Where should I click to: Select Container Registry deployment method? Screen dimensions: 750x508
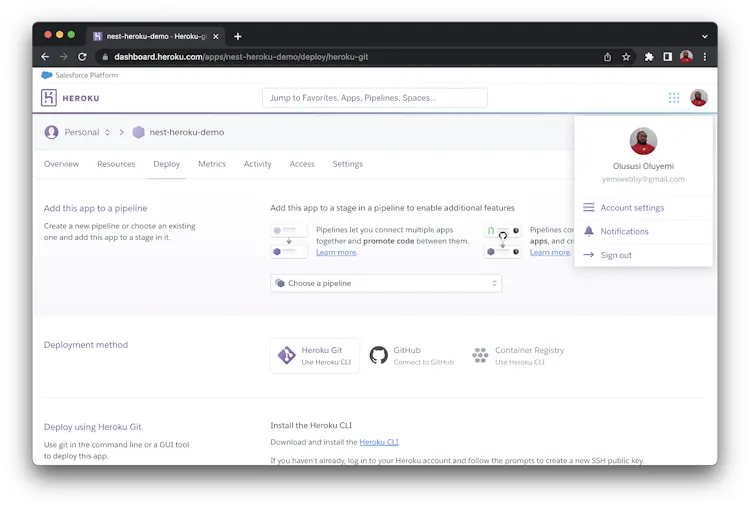518,355
